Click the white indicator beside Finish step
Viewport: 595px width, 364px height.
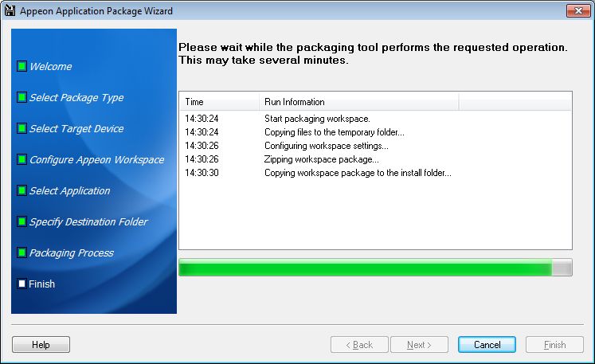click(22, 284)
